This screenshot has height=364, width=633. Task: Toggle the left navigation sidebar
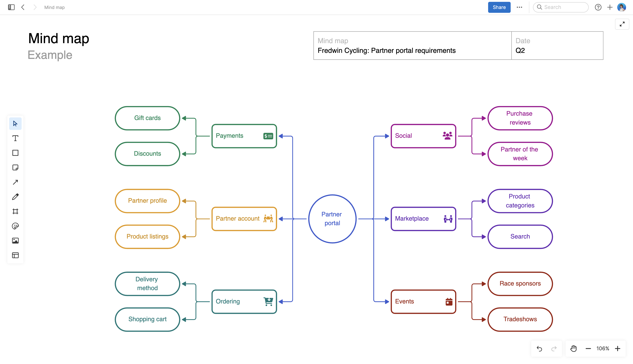11,7
